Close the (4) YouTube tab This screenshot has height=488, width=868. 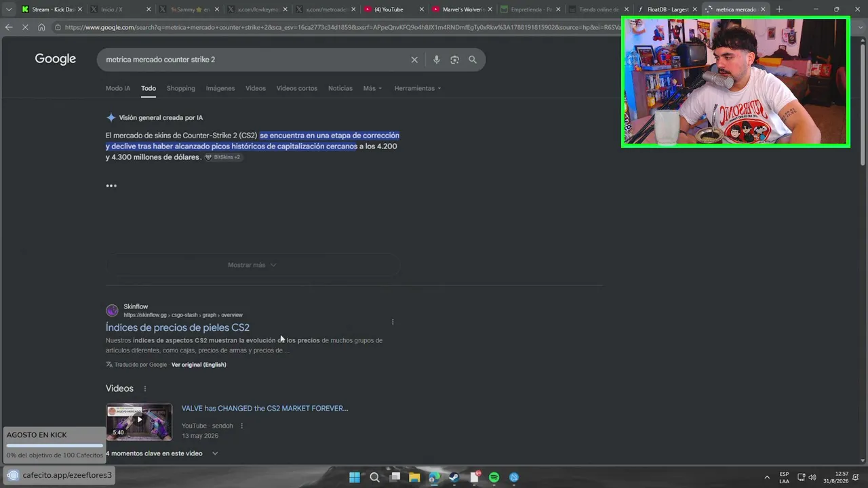(x=422, y=9)
